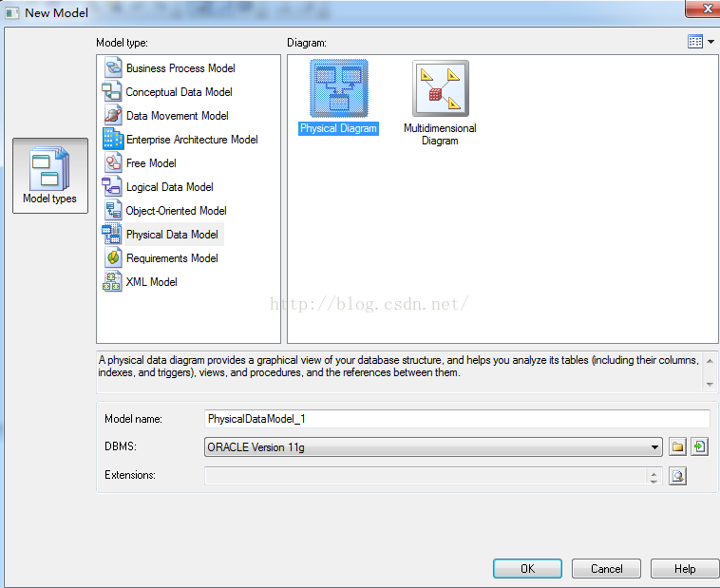Select Physical Data Model text
Screen dimensions: 720x588
coord(172,235)
